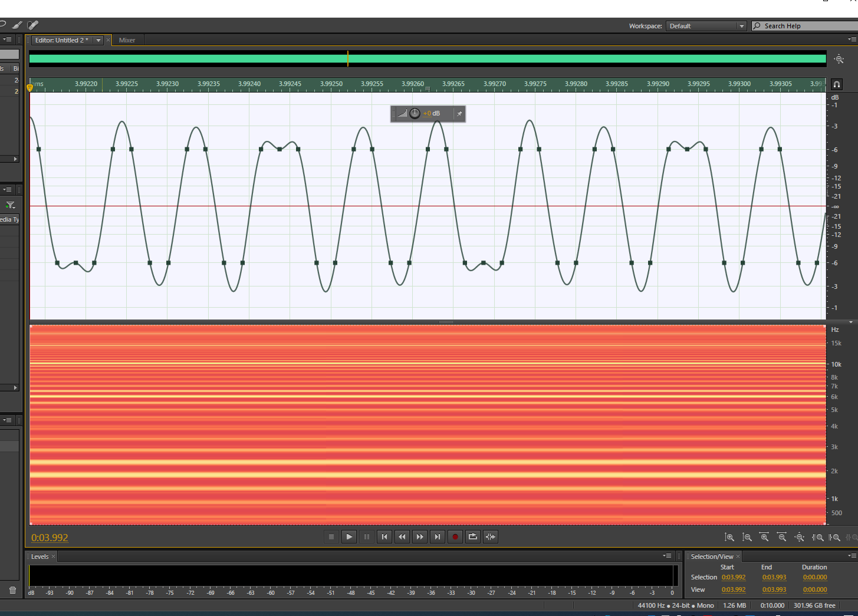
Task: Click Zoom Out Amplitude icon
Action: click(747, 537)
